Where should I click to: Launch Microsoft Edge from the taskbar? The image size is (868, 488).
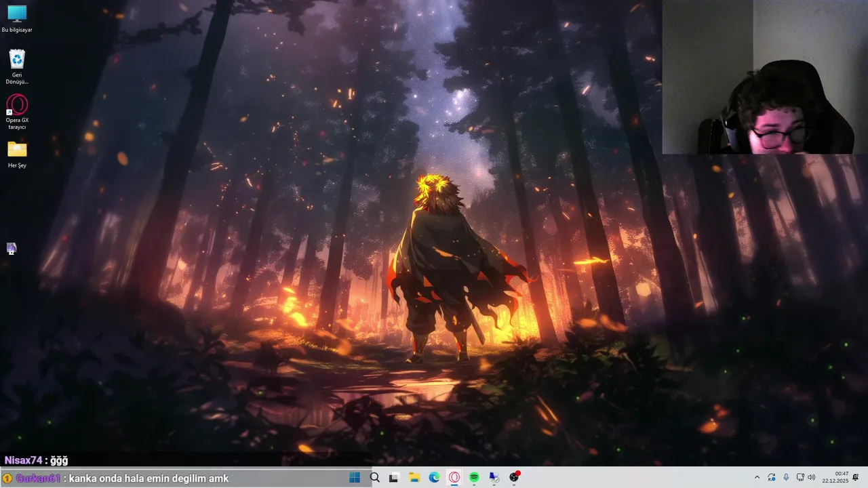(x=434, y=477)
